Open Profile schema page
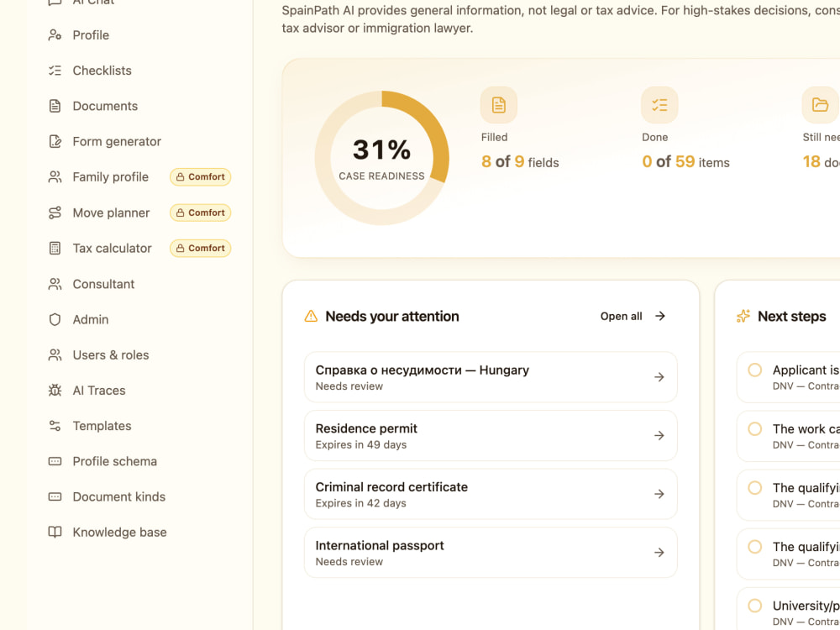This screenshot has width=840, height=630. [x=114, y=461]
